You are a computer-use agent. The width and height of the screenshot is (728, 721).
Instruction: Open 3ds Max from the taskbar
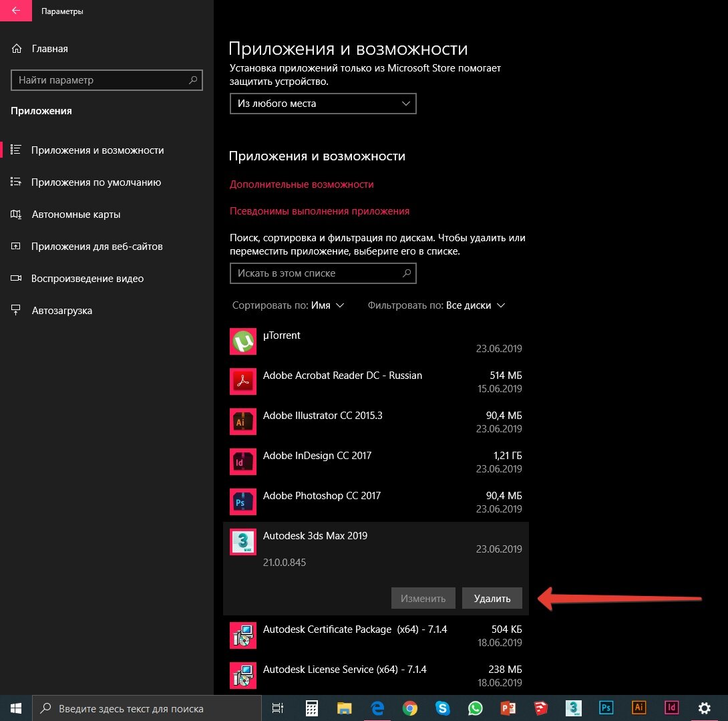pyautogui.click(x=574, y=708)
